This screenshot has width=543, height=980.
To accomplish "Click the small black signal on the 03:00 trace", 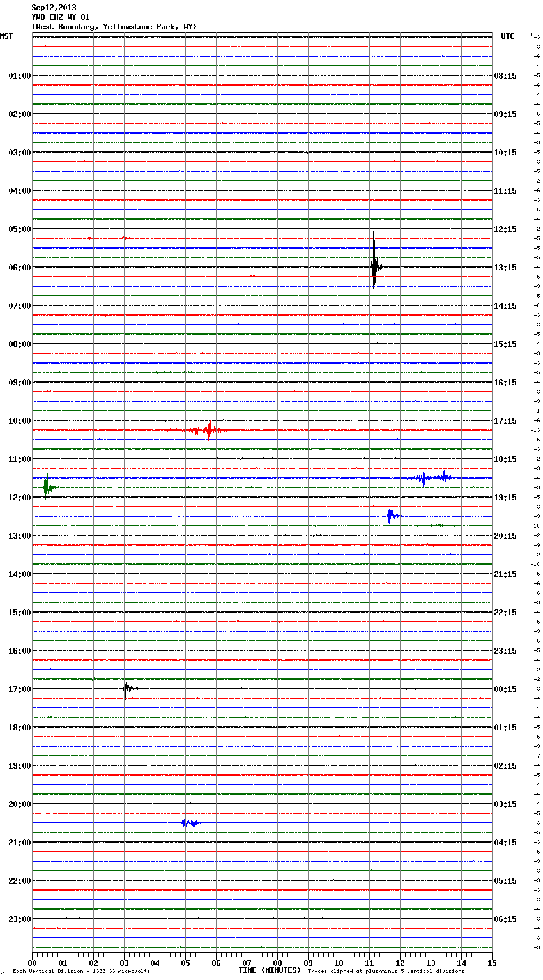I will 305,152.
